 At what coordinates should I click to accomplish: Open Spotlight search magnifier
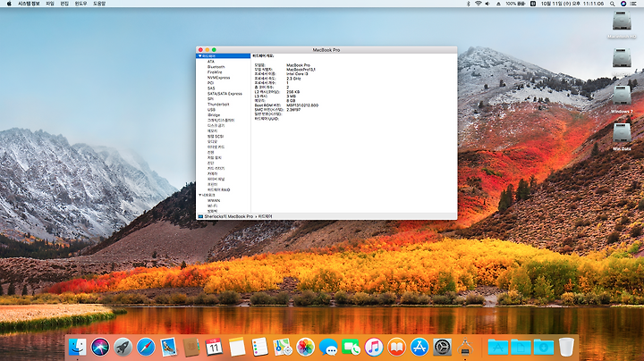[612, 4]
